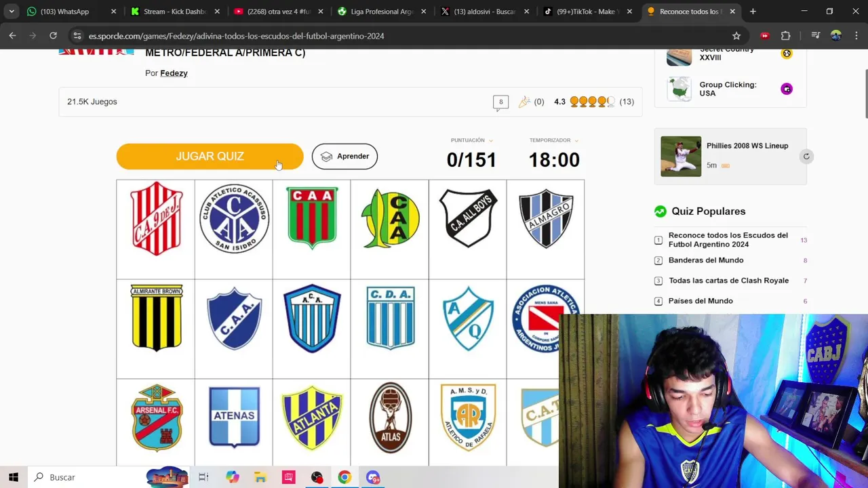Viewport: 868px width, 488px height.
Task: Click the red-green CAA shield crest
Action: [312, 218]
